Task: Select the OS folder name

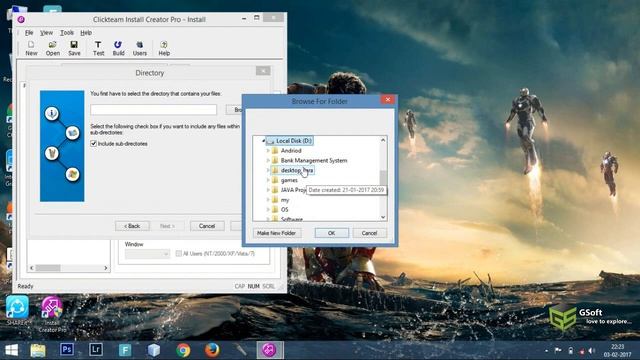Action: pyautogui.click(x=284, y=209)
